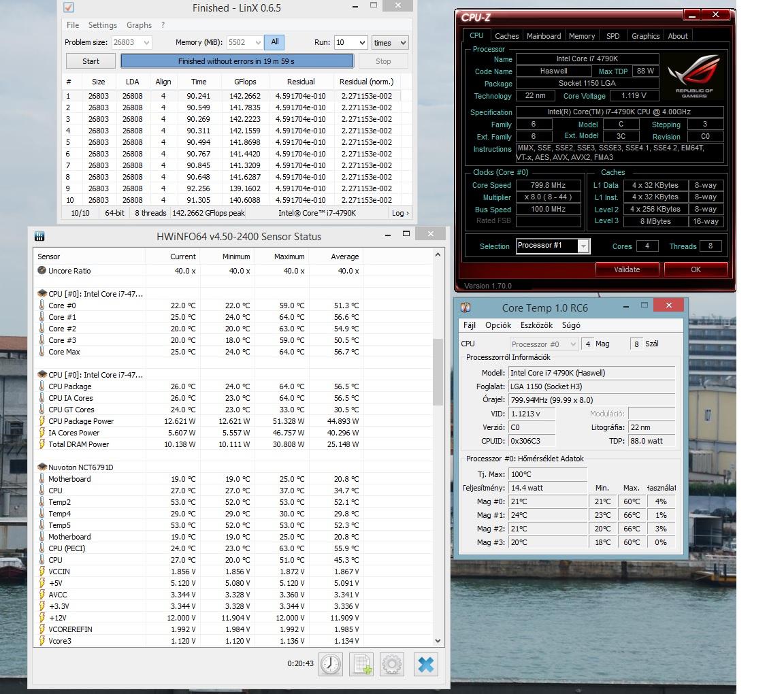784x694 pixels.
Task: Switch to the Caches tab in CPU-Z
Action: click(506, 36)
